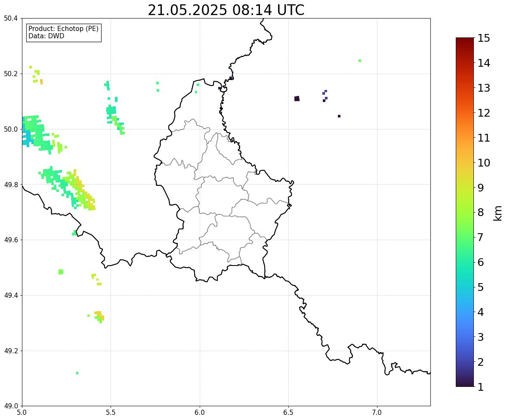The image size is (507, 420).
Task: Click the latitude axis label 49.0
Action: (11, 406)
